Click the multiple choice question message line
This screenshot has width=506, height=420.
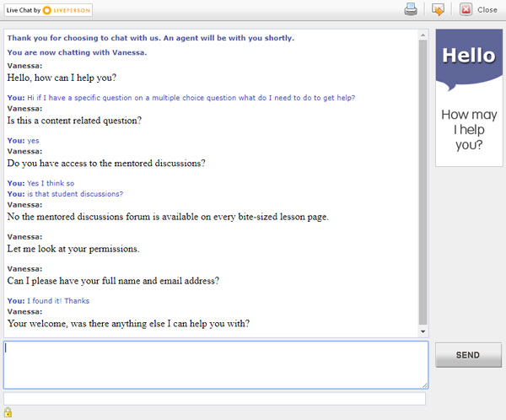[181, 98]
